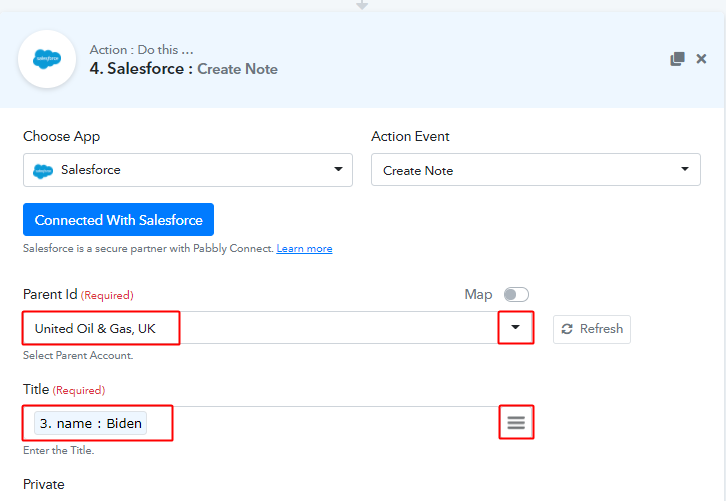Close the Salesforce Create Note step
This screenshot has width=726, height=501.
(x=701, y=59)
